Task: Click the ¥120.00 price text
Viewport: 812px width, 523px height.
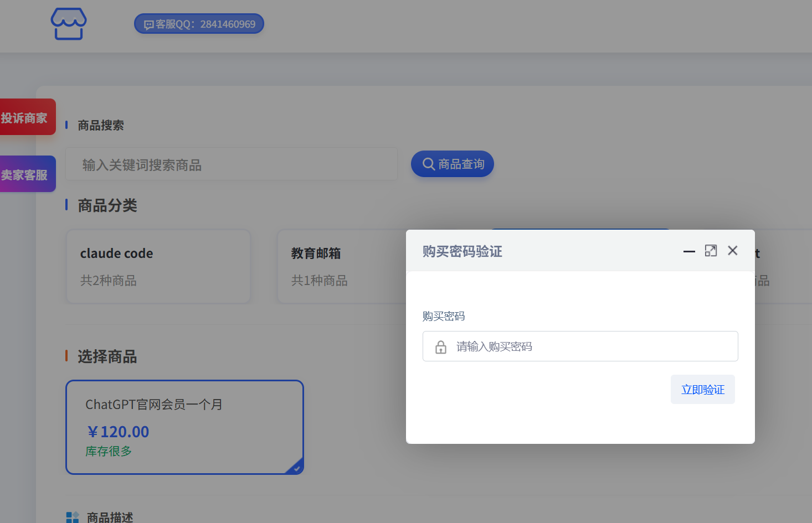Action: point(118,432)
